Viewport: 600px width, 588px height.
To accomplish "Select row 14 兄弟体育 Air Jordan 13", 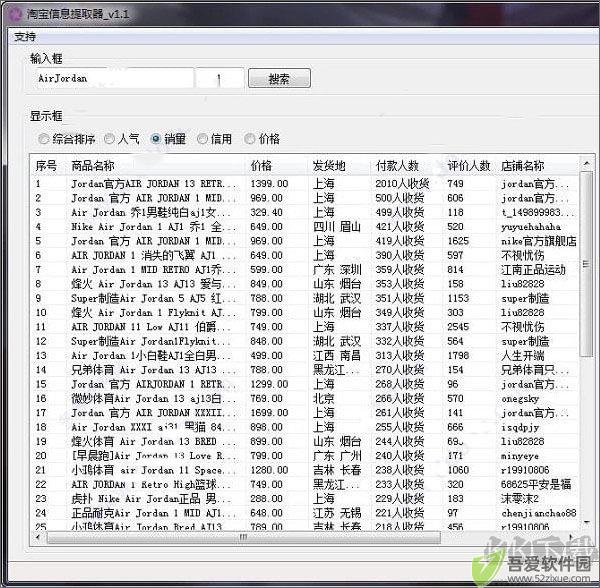I will tap(304, 370).
